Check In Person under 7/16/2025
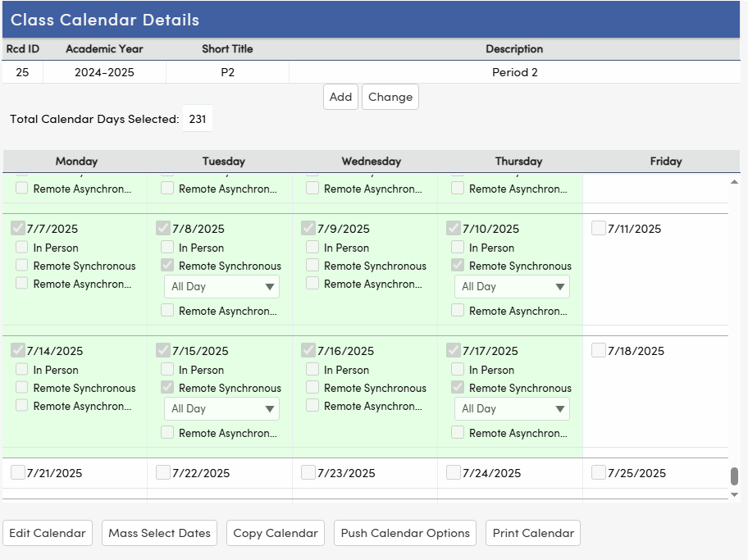 pyautogui.click(x=312, y=369)
